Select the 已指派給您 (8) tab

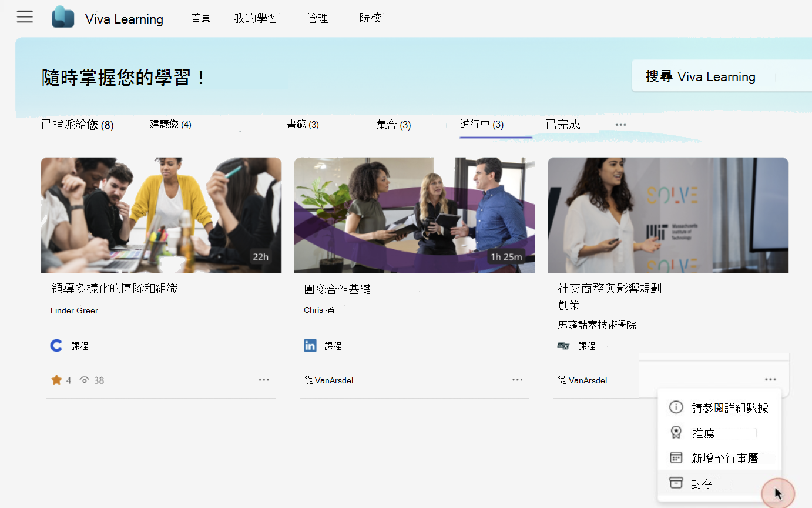(77, 125)
